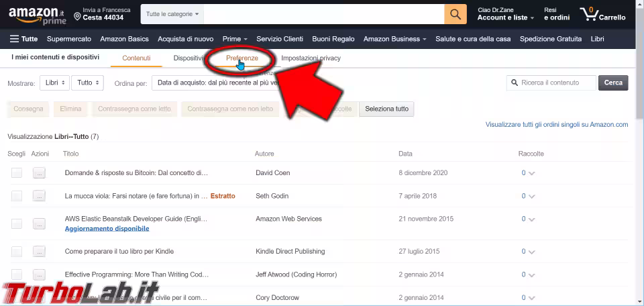The width and height of the screenshot is (644, 306).
Task: Open the Tutte hamburger menu
Action: coord(24,39)
